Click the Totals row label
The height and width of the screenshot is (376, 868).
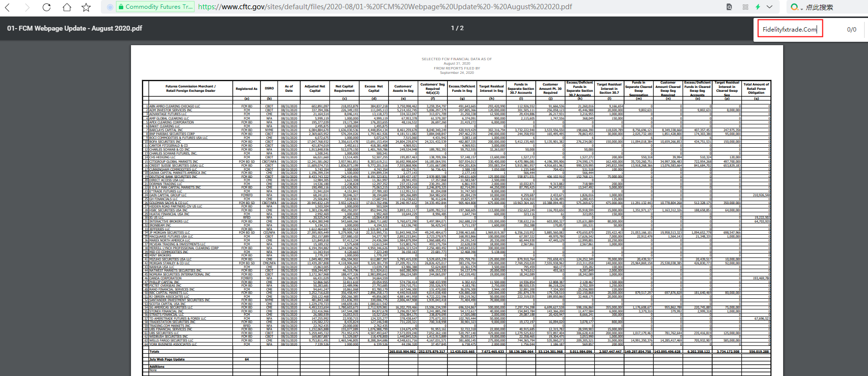coord(154,352)
